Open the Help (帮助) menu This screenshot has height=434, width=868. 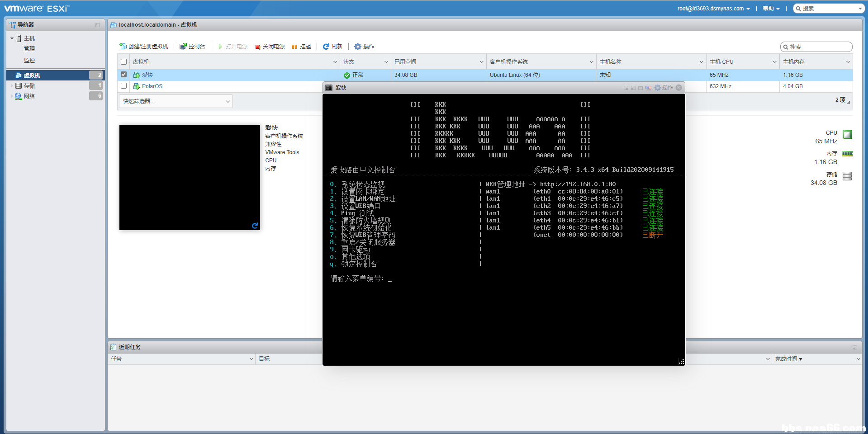click(771, 9)
